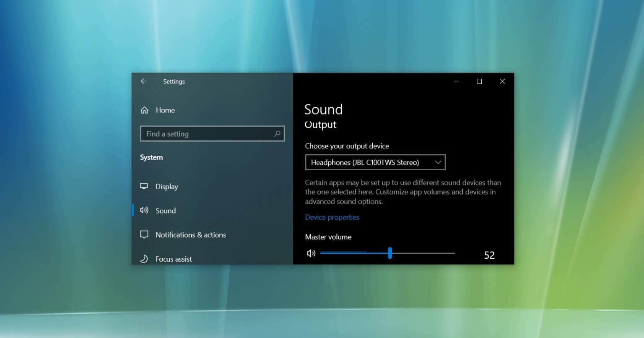Click the Find a setting search field
The height and width of the screenshot is (338, 644).
pos(208,134)
